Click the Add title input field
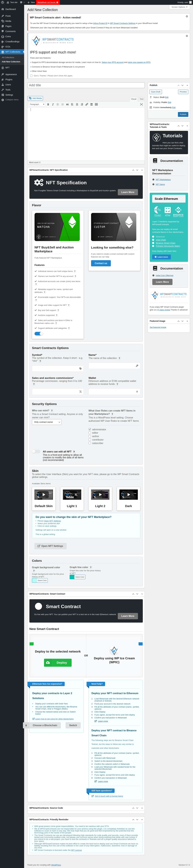 click(x=86, y=85)
